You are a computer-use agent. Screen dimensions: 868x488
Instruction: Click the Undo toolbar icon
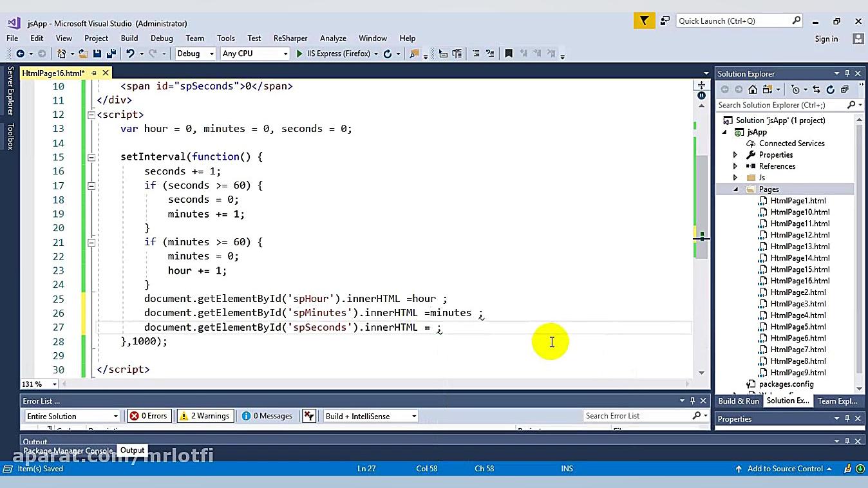131,54
